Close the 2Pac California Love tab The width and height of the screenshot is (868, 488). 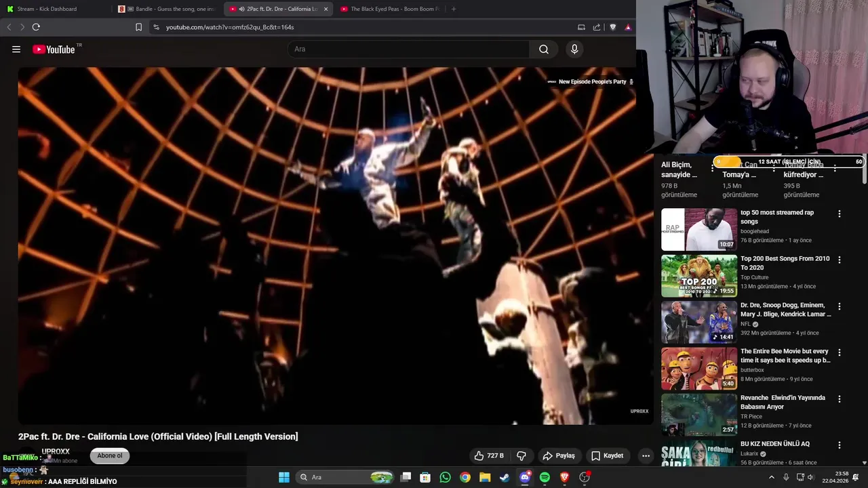tap(325, 9)
